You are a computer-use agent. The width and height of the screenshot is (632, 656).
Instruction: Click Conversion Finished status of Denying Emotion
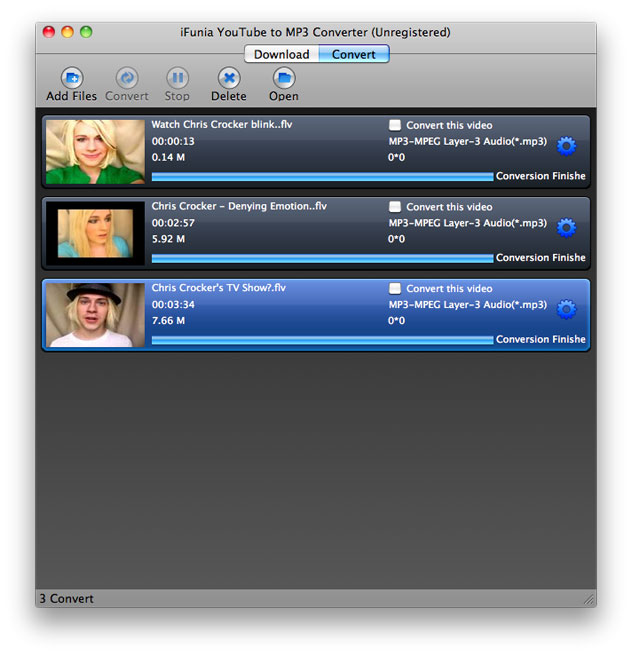[540, 258]
